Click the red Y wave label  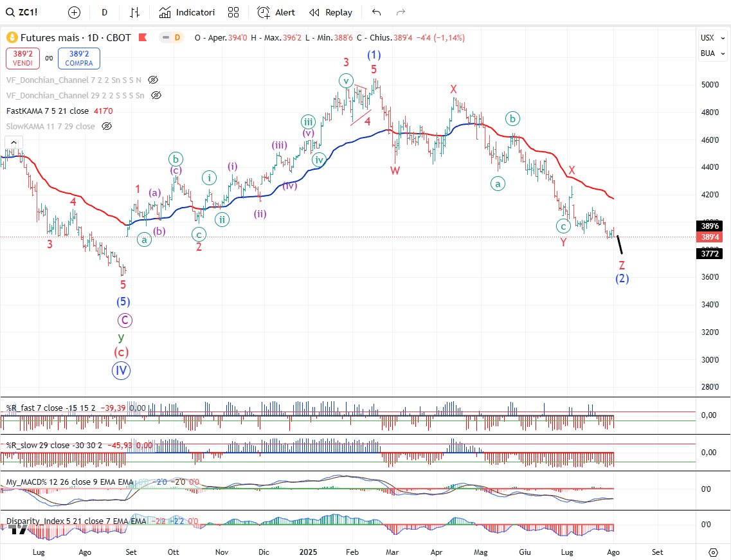563,242
